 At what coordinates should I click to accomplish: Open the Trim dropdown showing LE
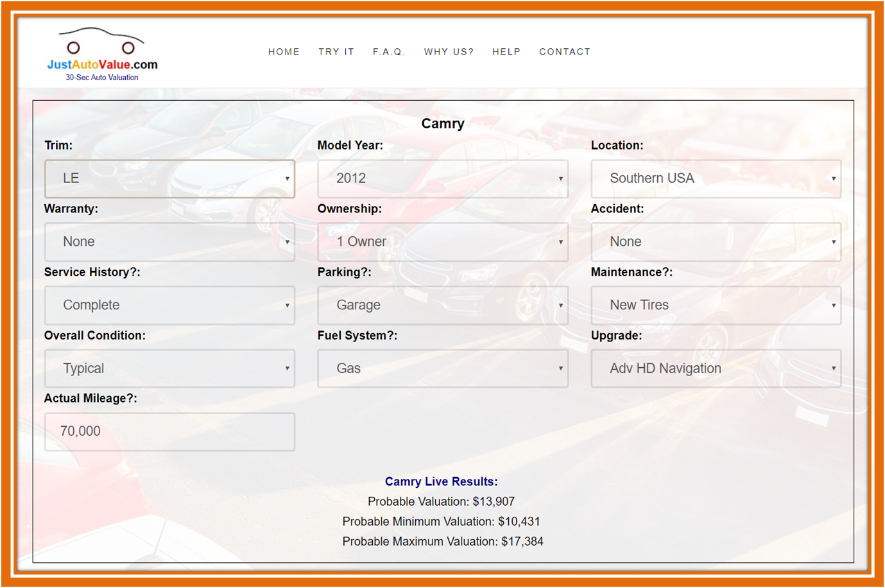click(x=169, y=178)
